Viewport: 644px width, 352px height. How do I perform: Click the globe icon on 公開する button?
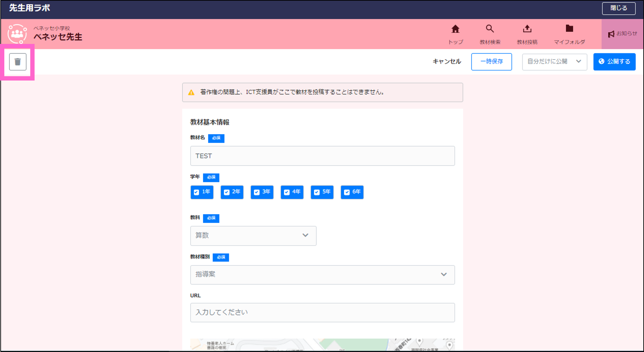(x=601, y=62)
